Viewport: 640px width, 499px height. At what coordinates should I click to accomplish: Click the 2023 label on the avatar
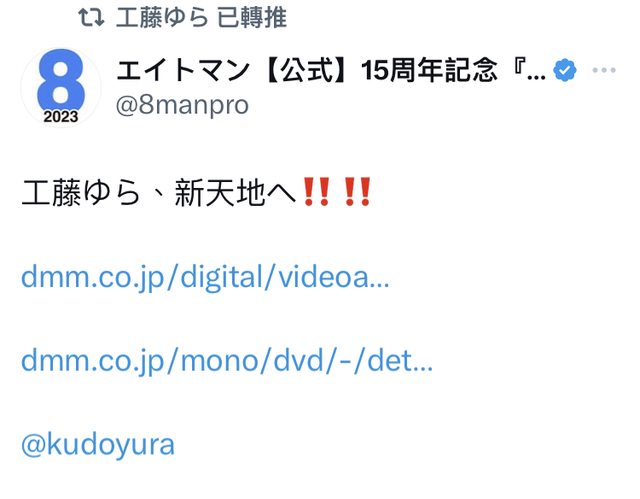pos(61,117)
